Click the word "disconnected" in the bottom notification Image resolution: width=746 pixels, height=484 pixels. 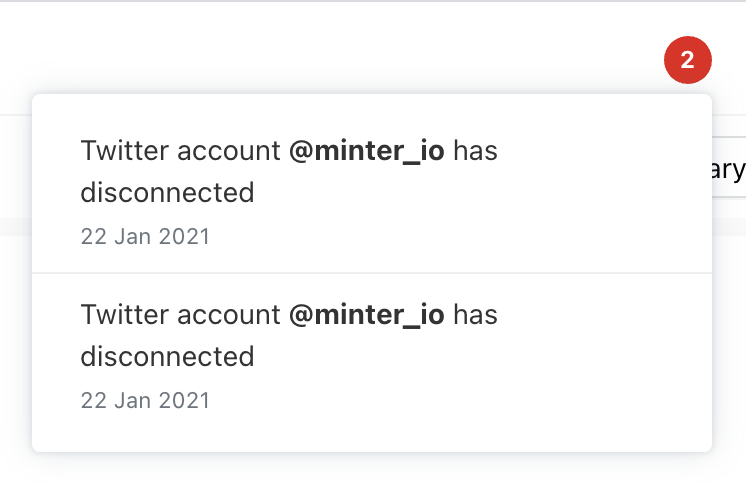click(x=167, y=356)
